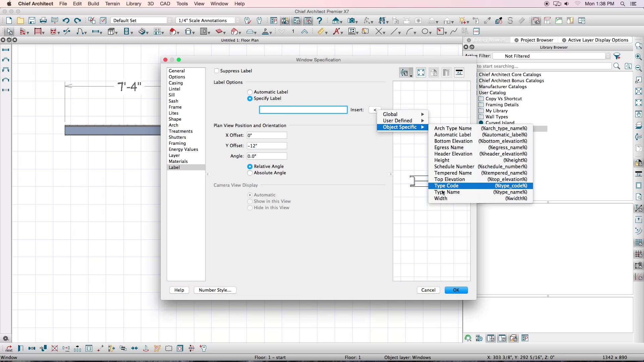Select Chief Architect Core Catalogs in library
Screen dimensions: 644x362
[x=510, y=74]
